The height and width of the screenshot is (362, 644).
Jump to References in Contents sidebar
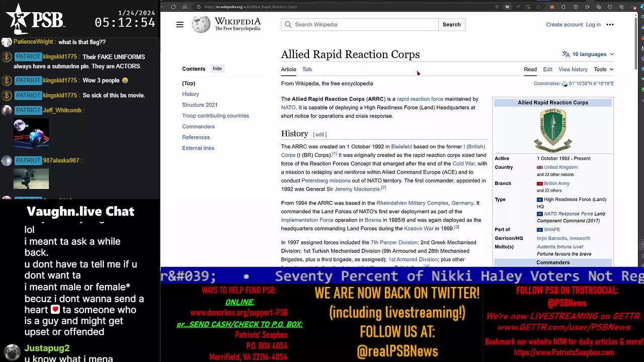pyautogui.click(x=196, y=137)
